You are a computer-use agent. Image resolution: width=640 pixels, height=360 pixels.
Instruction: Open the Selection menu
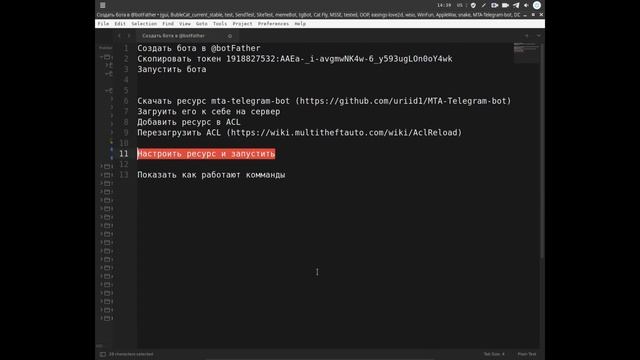tap(144, 24)
